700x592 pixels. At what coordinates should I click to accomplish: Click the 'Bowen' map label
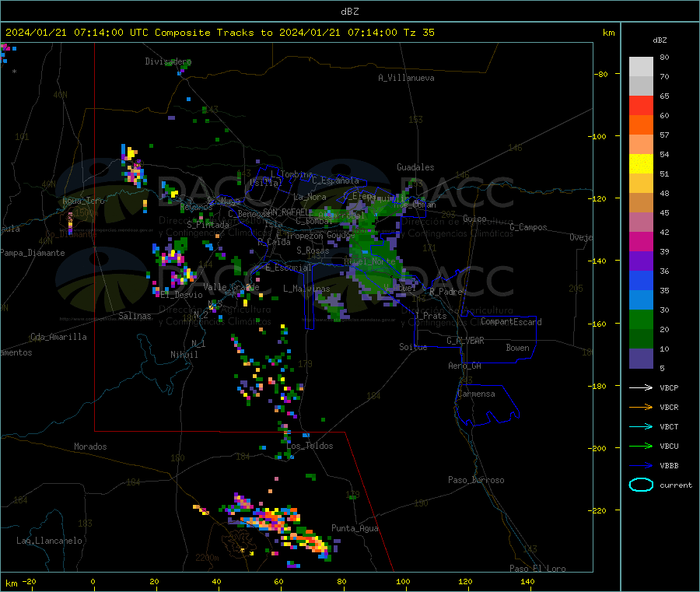tap(517, 348)
